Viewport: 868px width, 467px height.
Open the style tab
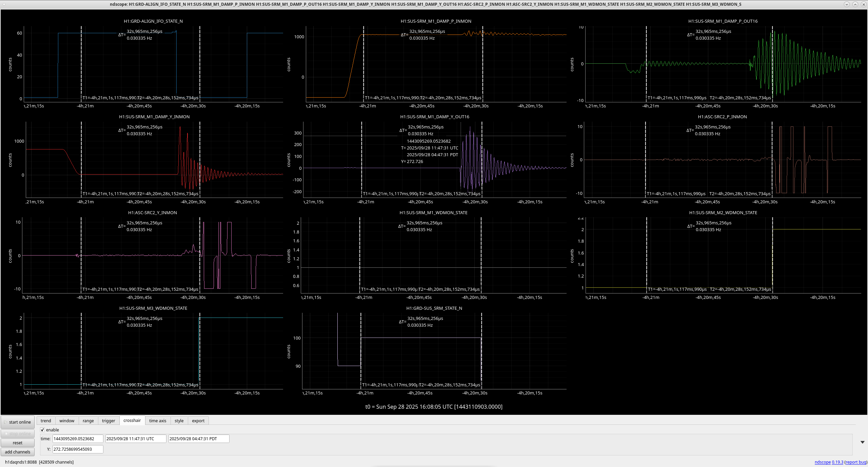[x=179, y=421]
